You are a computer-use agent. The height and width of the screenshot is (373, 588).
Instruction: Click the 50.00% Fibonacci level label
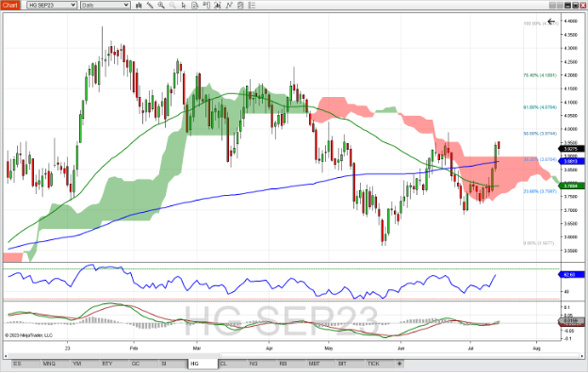coord(540,134)
